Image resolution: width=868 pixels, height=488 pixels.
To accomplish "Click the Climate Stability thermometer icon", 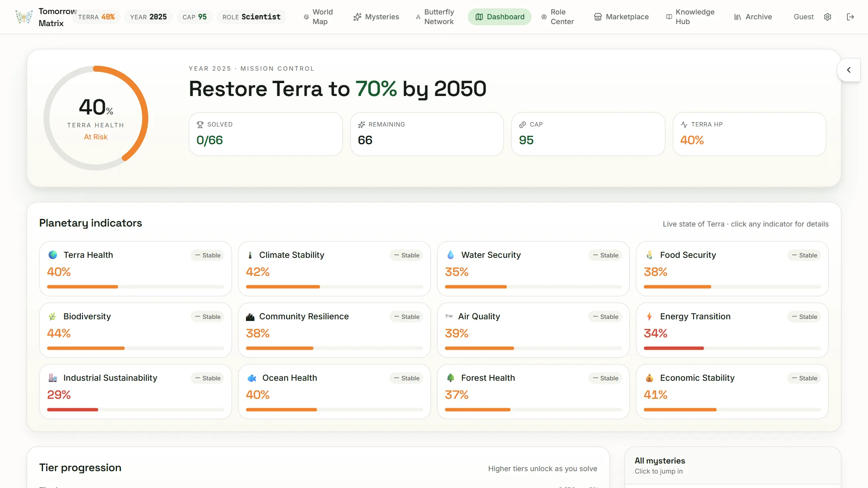I will click(250, 255).
